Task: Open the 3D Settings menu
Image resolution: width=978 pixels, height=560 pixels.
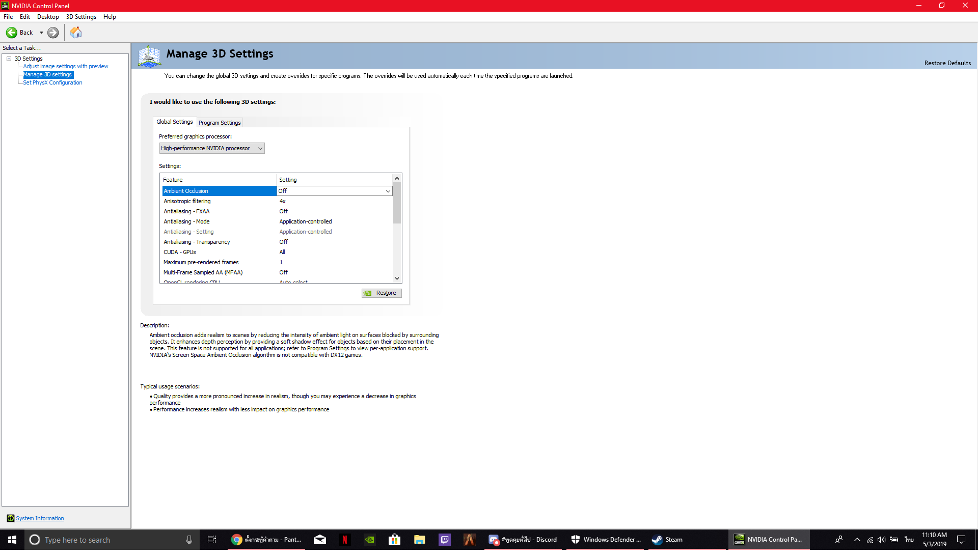Action: [81, 17]
